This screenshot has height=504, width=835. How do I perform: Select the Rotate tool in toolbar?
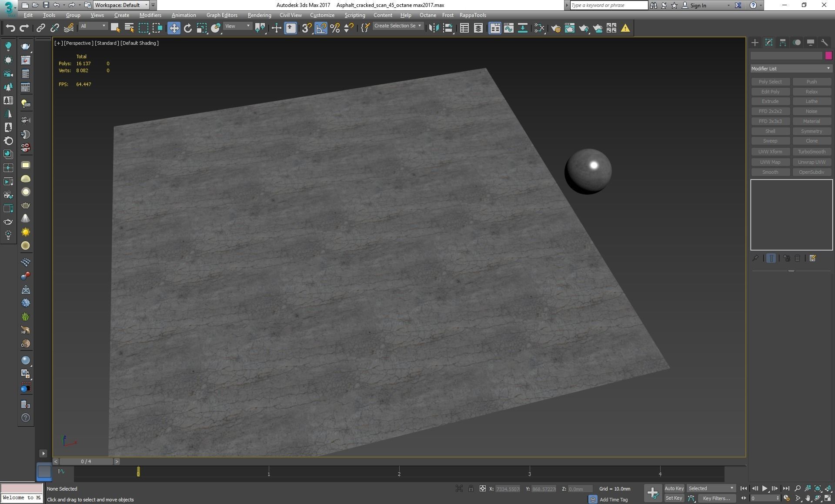click(x=187, y=28)
